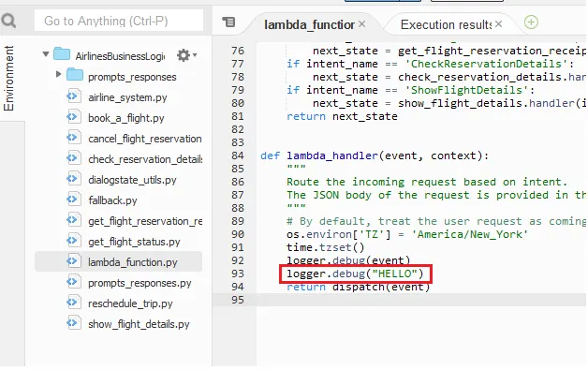Open fallback.py from the file tree
Screen dimensions: 588x370
[112, 200]
